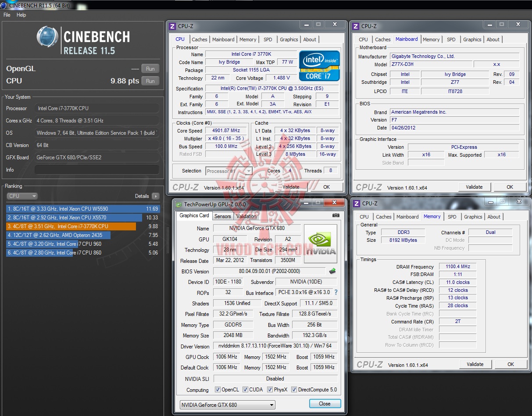The width and height of the screenshot is (532, 416).
Task: Select the i7-3770K ranking row
Action: (x=83, y=226)
